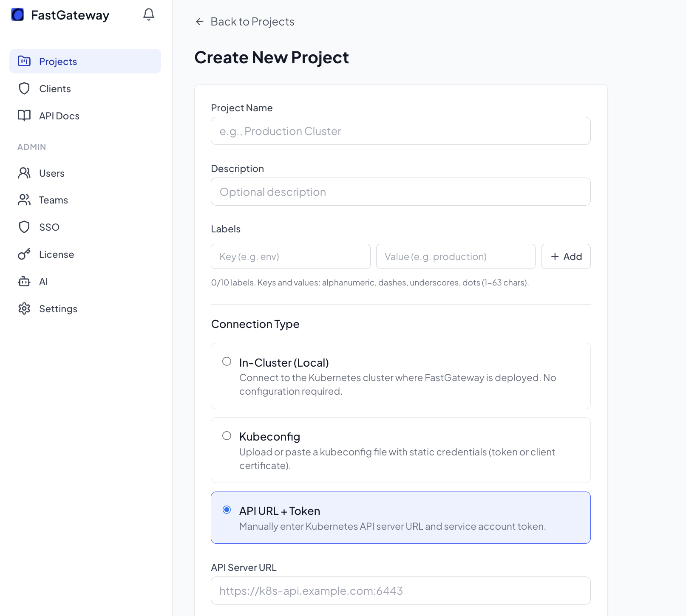Navigate to Projects in sidebar
Image resolution: width=686 pixels, height=616 pixels.
(x=58, y=62)
